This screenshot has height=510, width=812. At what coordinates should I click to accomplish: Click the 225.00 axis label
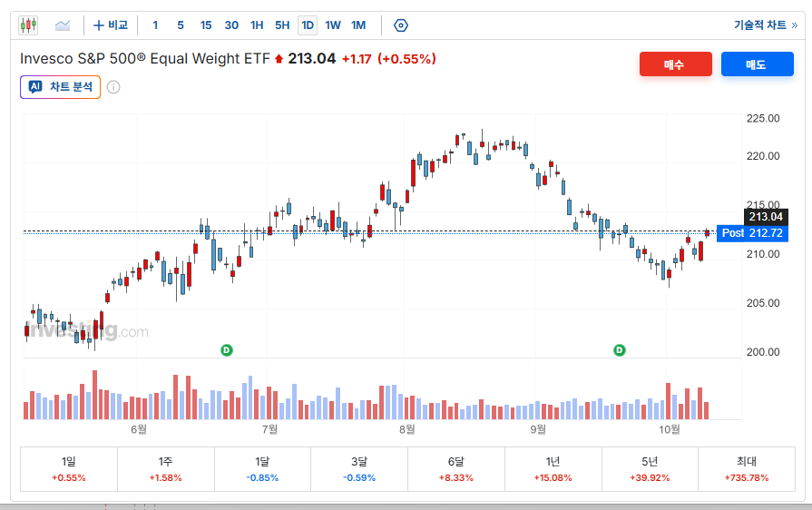tap(763, 119)
